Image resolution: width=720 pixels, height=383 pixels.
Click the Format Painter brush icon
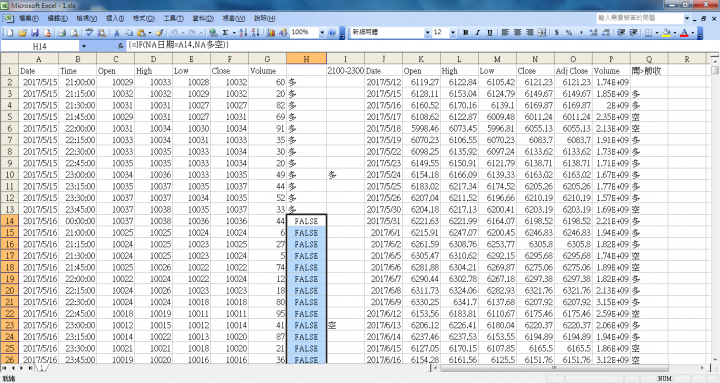click(159, 33)
